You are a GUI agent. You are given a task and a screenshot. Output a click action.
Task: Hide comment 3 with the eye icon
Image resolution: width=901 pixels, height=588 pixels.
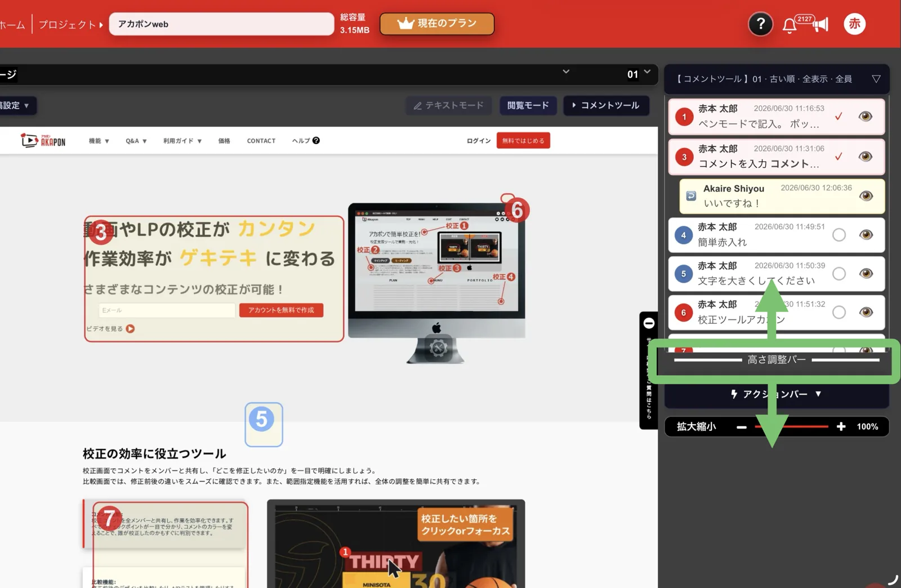pos(866,157)
